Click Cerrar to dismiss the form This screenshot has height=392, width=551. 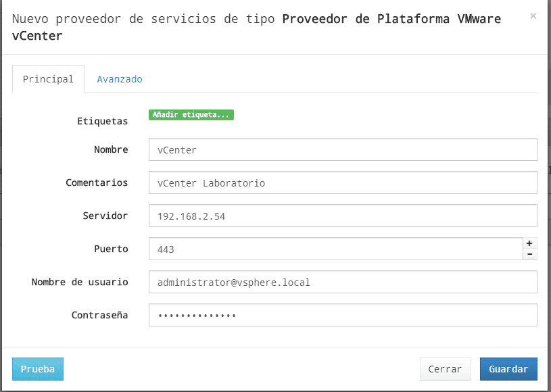445,369
